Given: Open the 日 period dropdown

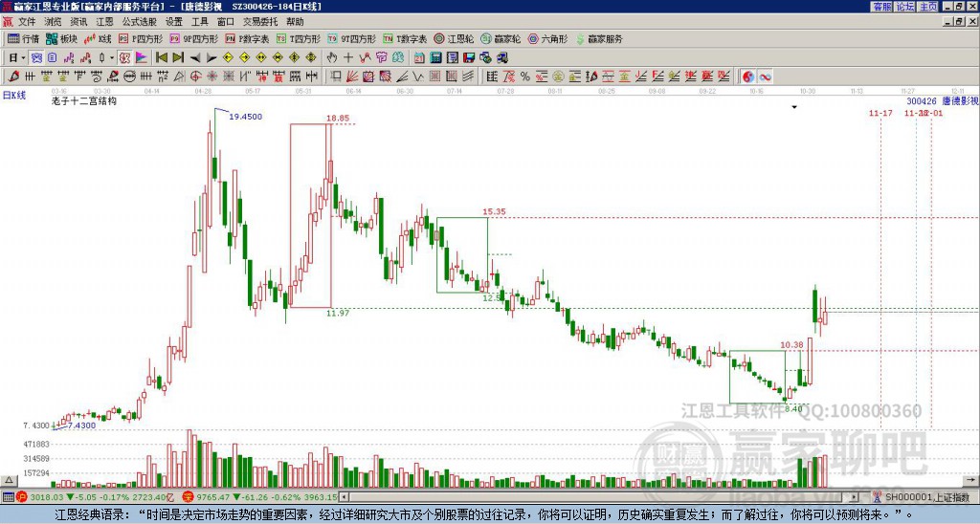Looking at the screenshot, I should click(17, 58).
